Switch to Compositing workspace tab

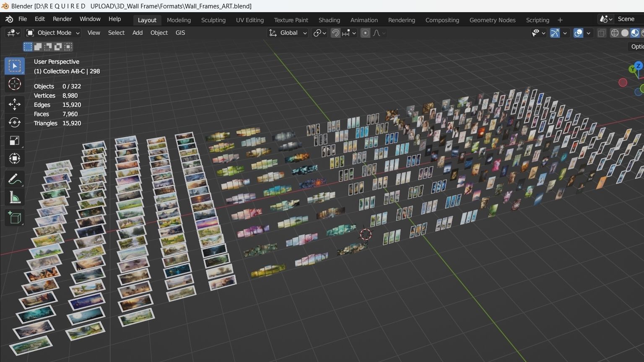[x=442, y=20]
